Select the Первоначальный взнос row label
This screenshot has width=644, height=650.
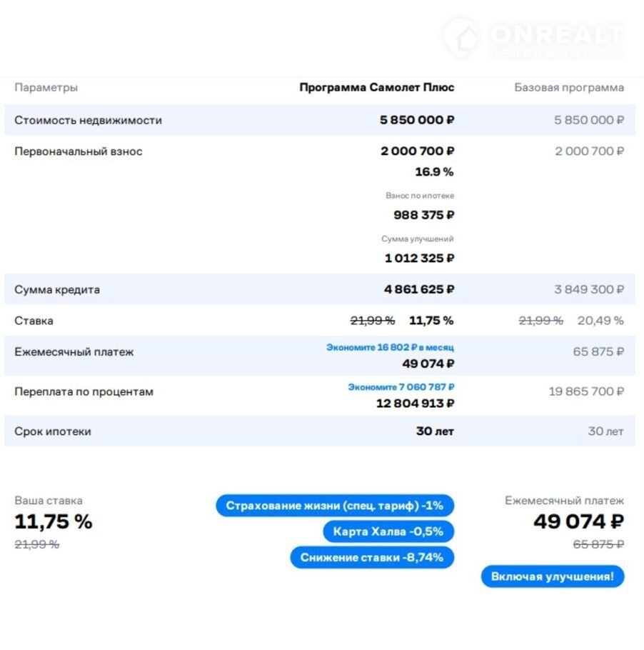[x=79, y=151]
